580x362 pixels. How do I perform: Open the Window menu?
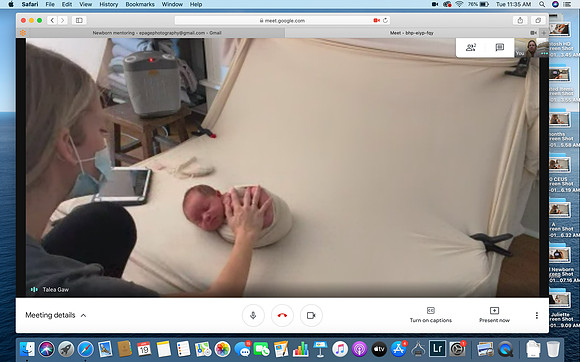(x=172, y=4)
